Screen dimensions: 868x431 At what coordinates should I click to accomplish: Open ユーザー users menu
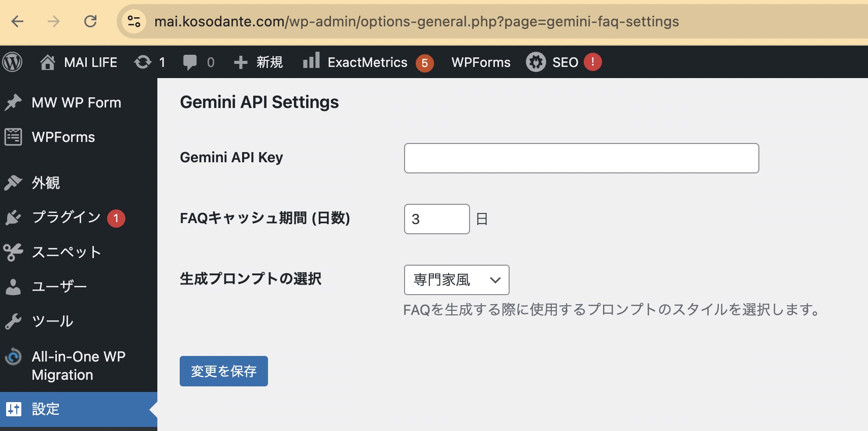click(59, 286)
